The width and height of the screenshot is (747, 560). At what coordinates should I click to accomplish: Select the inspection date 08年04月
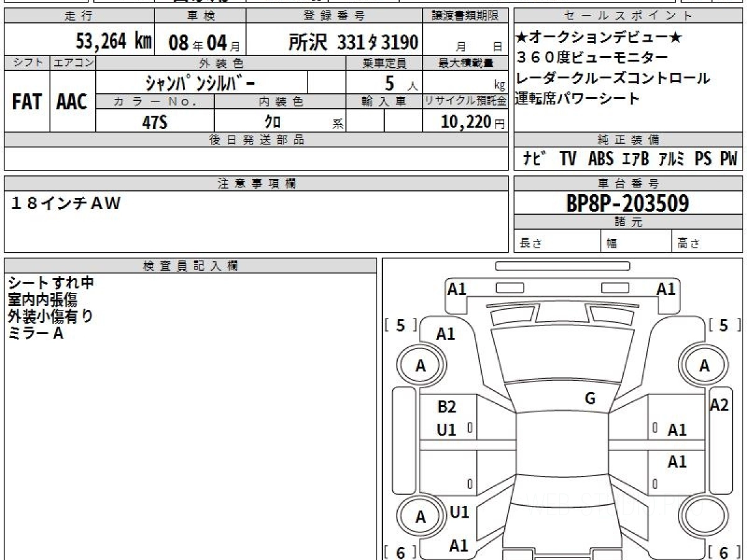coord(204,43)
